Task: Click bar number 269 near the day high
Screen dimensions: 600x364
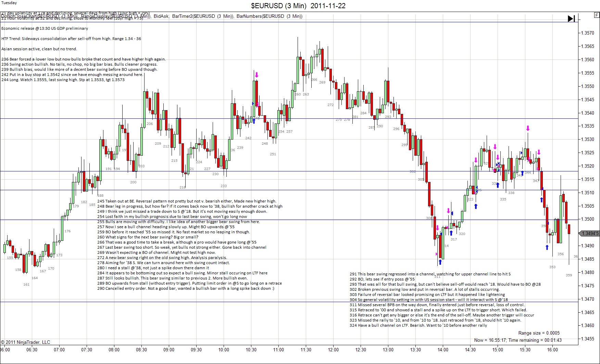Action: pyautogui.click(x=322, y=82)
